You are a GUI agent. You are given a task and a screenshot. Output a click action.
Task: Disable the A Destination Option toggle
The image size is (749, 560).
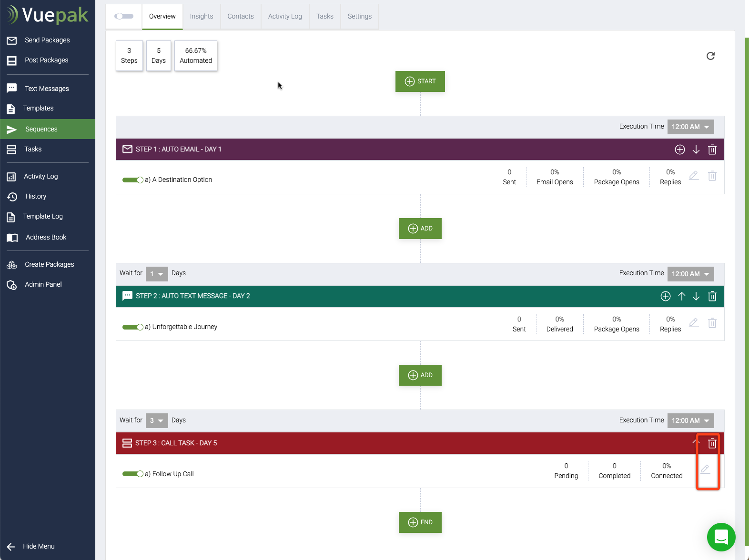pos(132,180)
